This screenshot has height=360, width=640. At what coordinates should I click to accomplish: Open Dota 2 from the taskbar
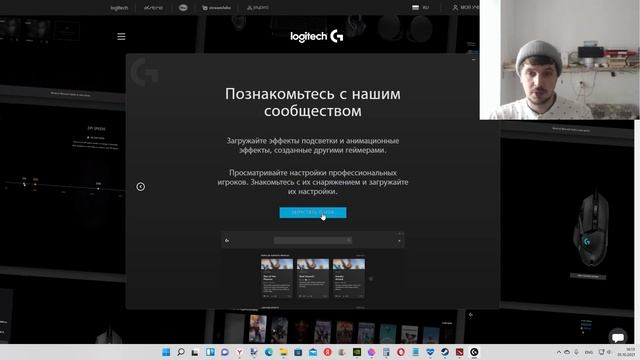pyautogui.click(x=459, y=352)
